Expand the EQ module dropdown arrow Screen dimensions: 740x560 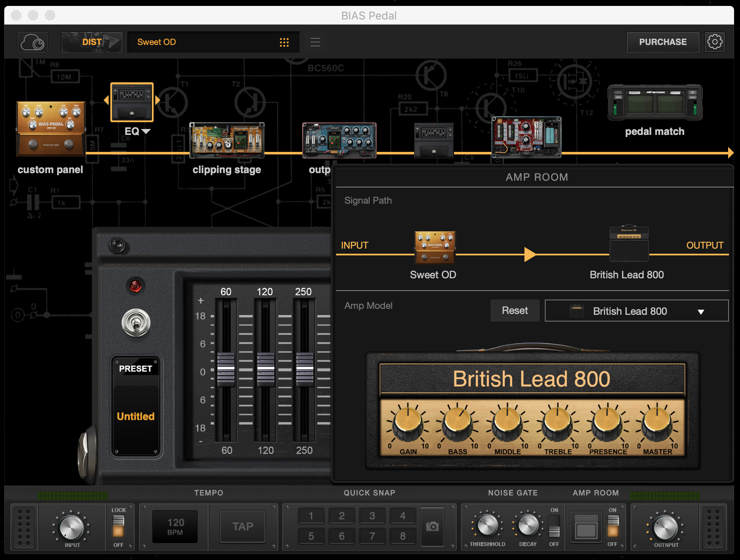tap(146, 132)
